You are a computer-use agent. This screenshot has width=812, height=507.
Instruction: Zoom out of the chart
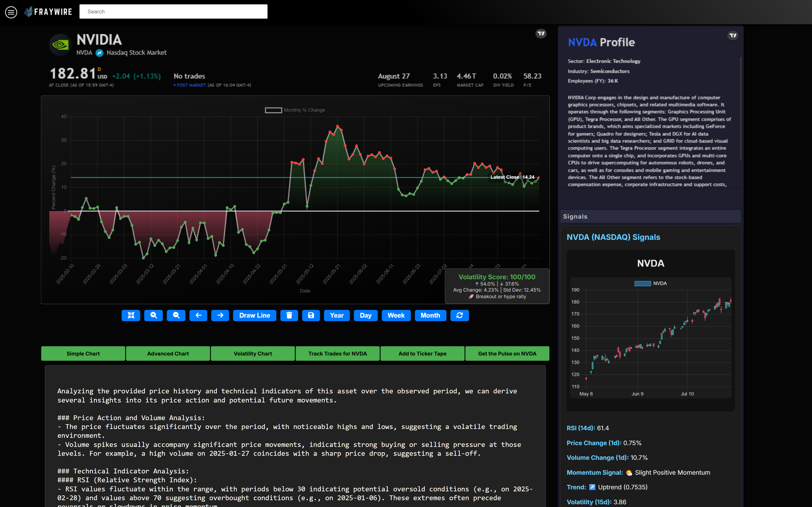pyautogui.click(x=176, y=315)
